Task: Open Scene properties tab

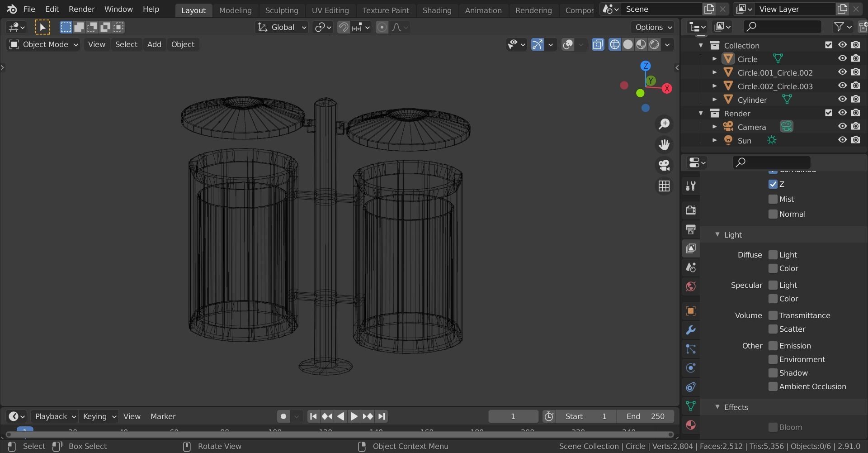Action: tap(690, 267)
